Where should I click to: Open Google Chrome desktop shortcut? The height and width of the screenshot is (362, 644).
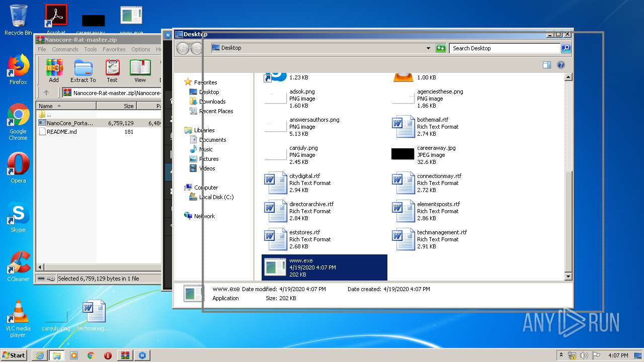pyautogui.click(x=18, y=122)
